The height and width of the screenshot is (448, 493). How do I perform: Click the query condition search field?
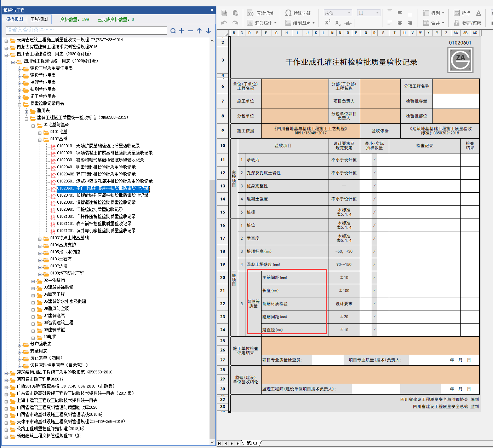tap(86, 30)
